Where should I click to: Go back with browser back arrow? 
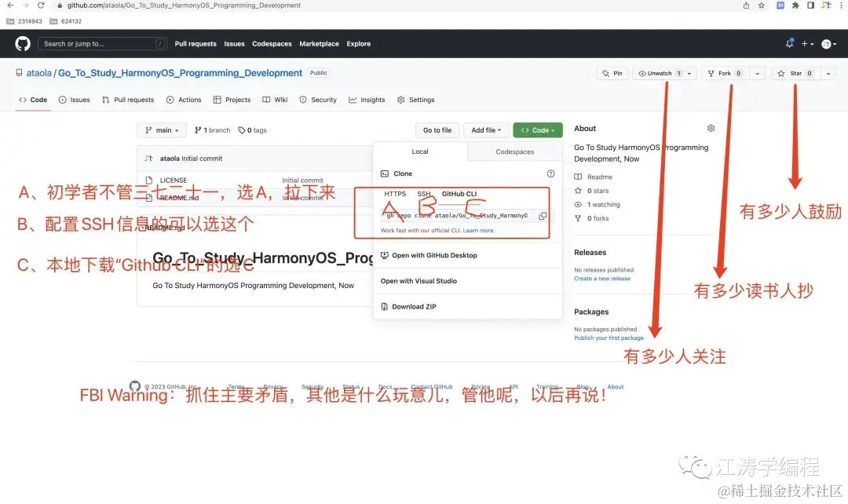[10, 5]
